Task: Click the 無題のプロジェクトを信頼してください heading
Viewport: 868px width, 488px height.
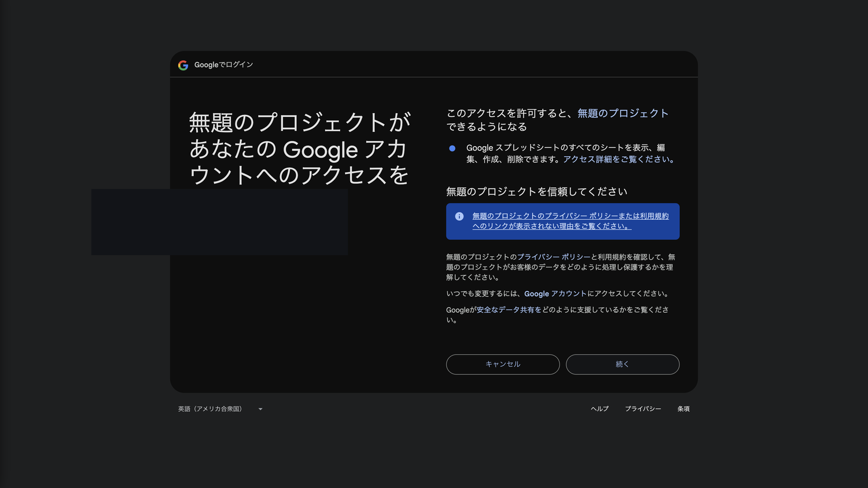Action: pyautogui.click(x=537, y=192)
